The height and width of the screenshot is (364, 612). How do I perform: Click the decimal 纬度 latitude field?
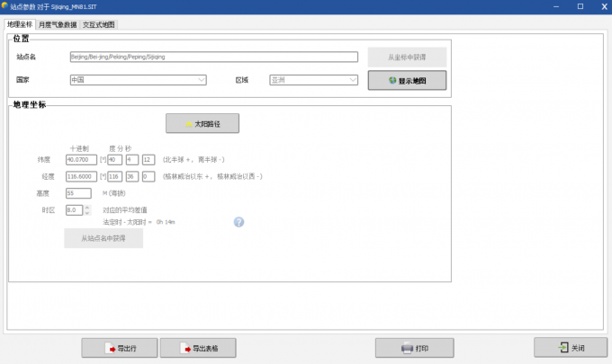point(81,160)
